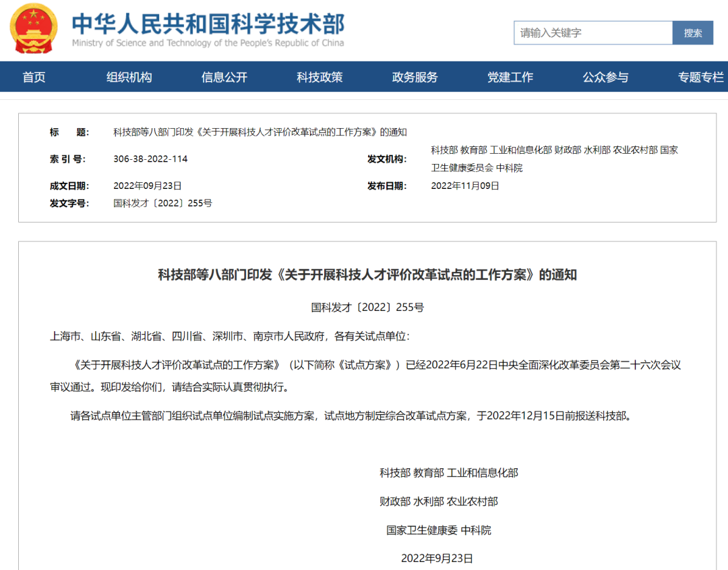The width and height of the screenshot is (728, 570).
Task: Click the 成文日期 value 2022年09月23日
Action: tap(148, 186)
